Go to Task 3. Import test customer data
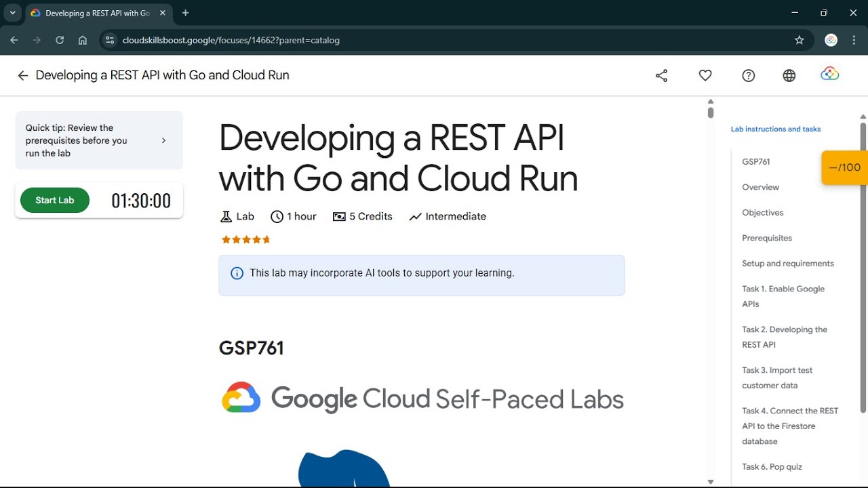The height and width of the screenshot is (488, 868). click(777, 378)
